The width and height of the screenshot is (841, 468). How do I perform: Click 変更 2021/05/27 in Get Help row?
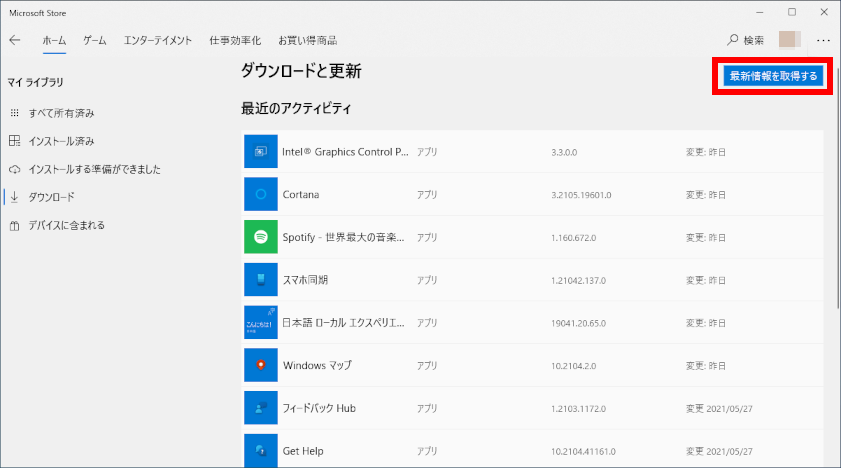(x=719, y=452)
